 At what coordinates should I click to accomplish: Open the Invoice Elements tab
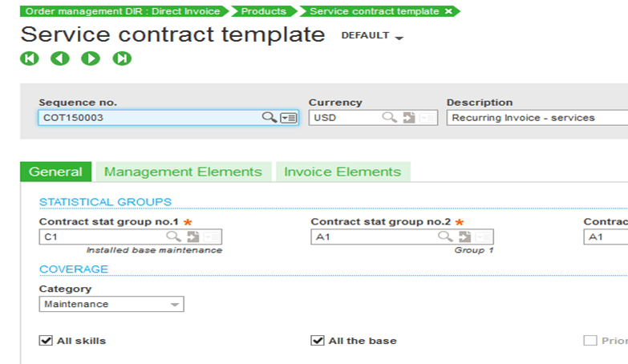pos(342,172)
